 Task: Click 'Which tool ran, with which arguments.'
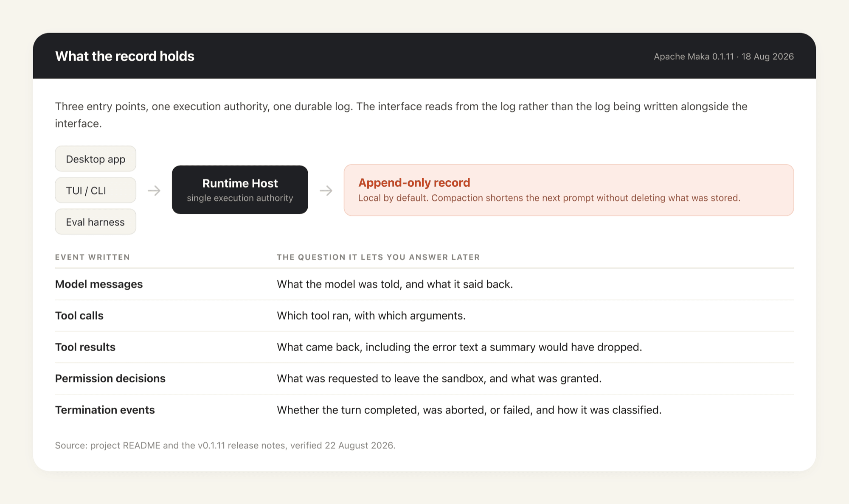point(371,316)
